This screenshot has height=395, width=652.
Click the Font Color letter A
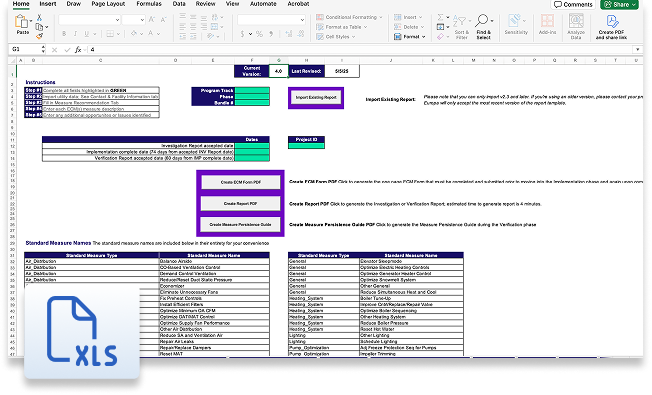click(x=151, y=34)
